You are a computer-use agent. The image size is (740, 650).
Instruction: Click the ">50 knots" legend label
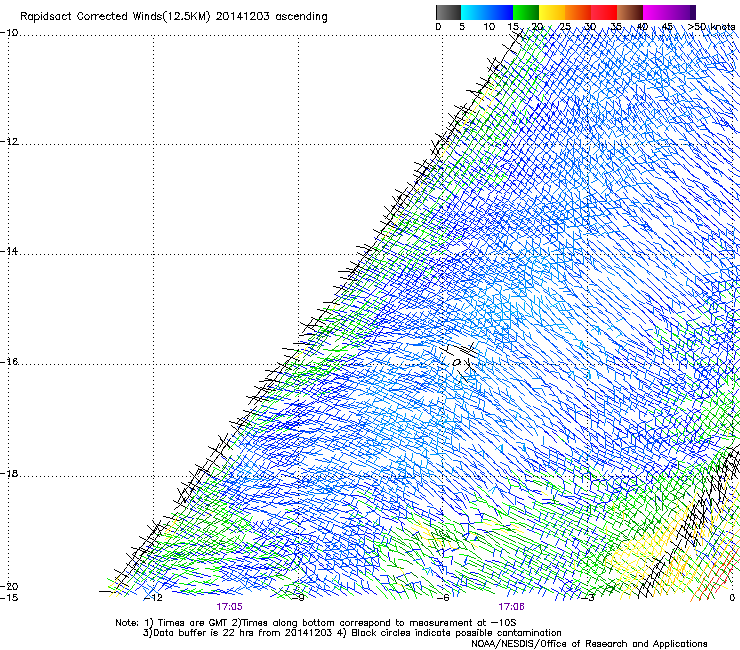click(x=711, y=27)
